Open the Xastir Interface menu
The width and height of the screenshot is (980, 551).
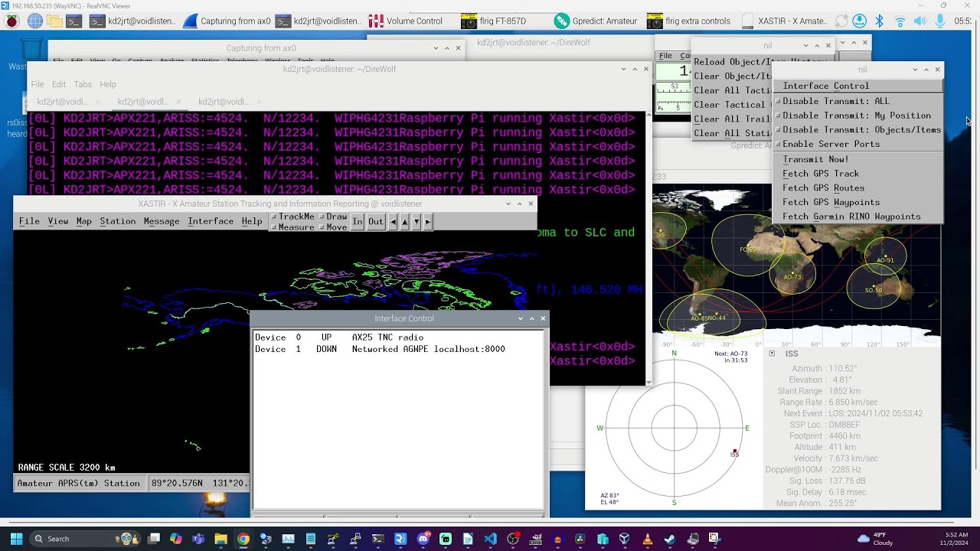pos(211,221)
